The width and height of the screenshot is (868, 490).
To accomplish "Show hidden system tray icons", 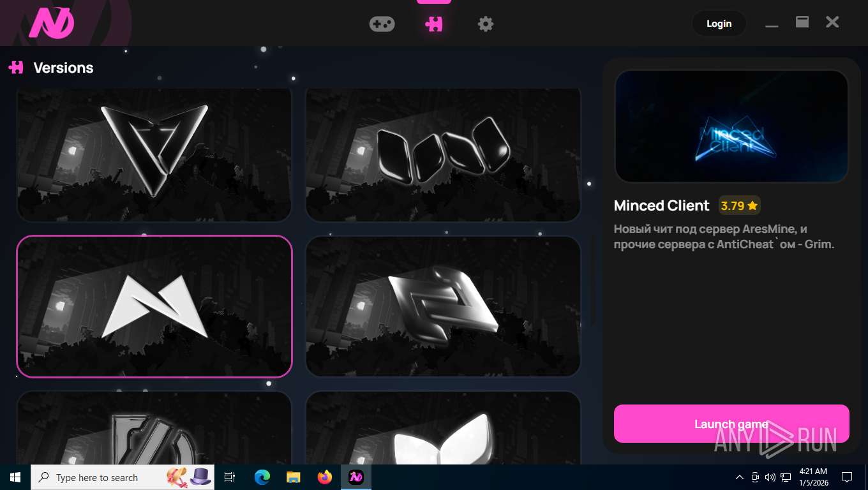I will 740,477.
